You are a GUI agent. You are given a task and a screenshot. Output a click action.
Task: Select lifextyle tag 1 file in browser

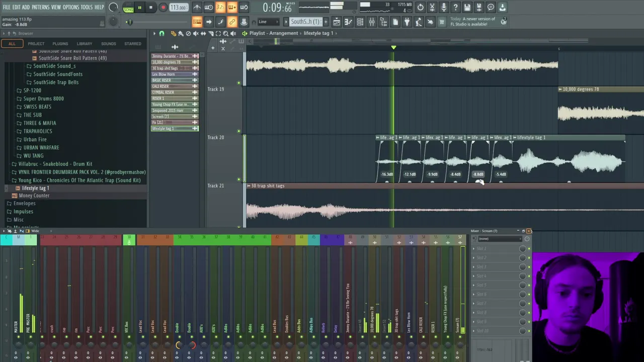(x=35, y=188)
